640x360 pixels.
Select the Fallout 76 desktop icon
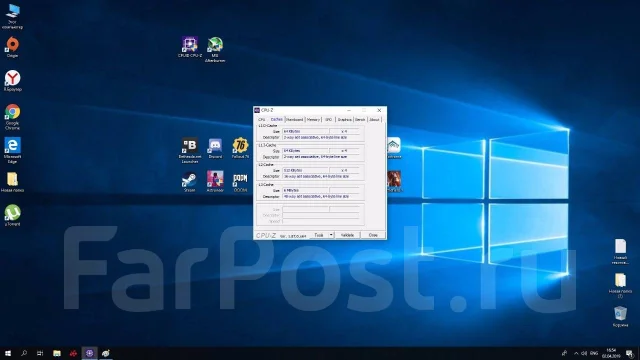pos(240,148)
